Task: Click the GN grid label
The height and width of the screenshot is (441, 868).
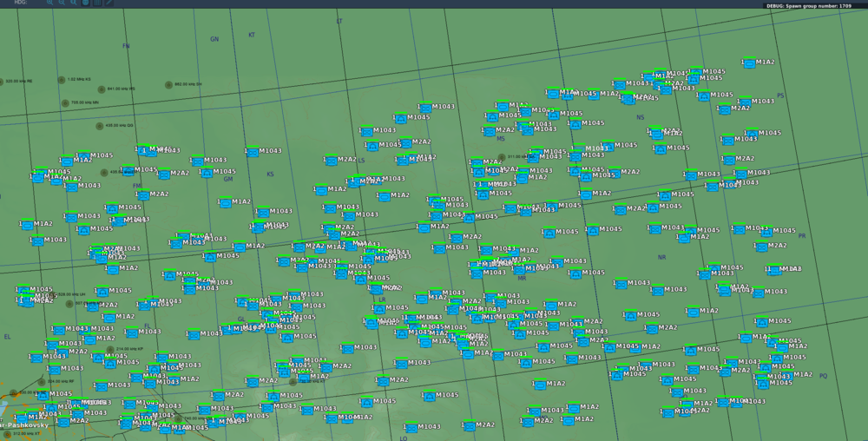Action: tap(214, 39)
